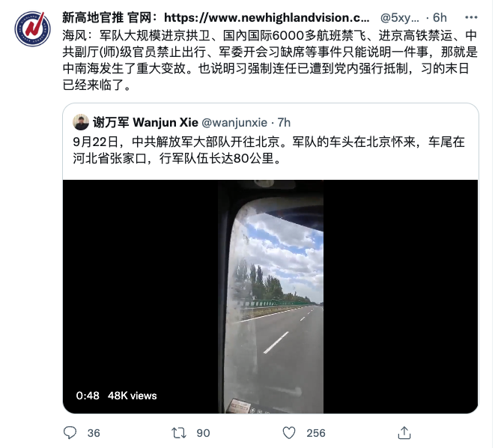Open the 谢万军 Wanjun Xie display name
This screenshot has width=495, height=448.
pos(145,123)
